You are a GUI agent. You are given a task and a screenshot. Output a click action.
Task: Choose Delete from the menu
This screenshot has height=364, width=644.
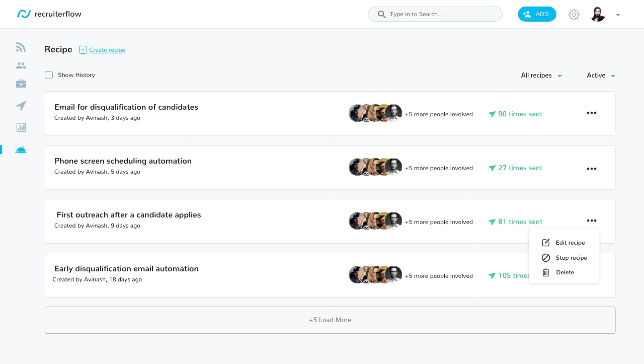point(564,272)
